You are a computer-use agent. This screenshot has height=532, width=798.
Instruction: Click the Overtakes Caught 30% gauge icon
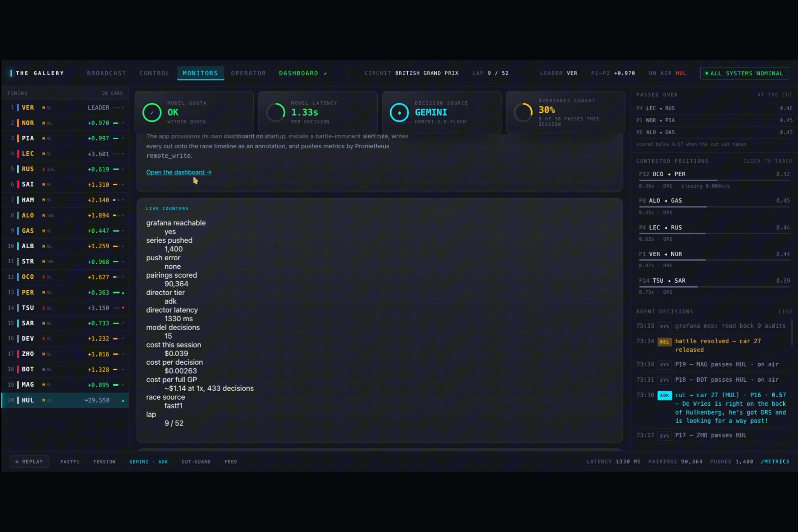click(x=523, y=112)
